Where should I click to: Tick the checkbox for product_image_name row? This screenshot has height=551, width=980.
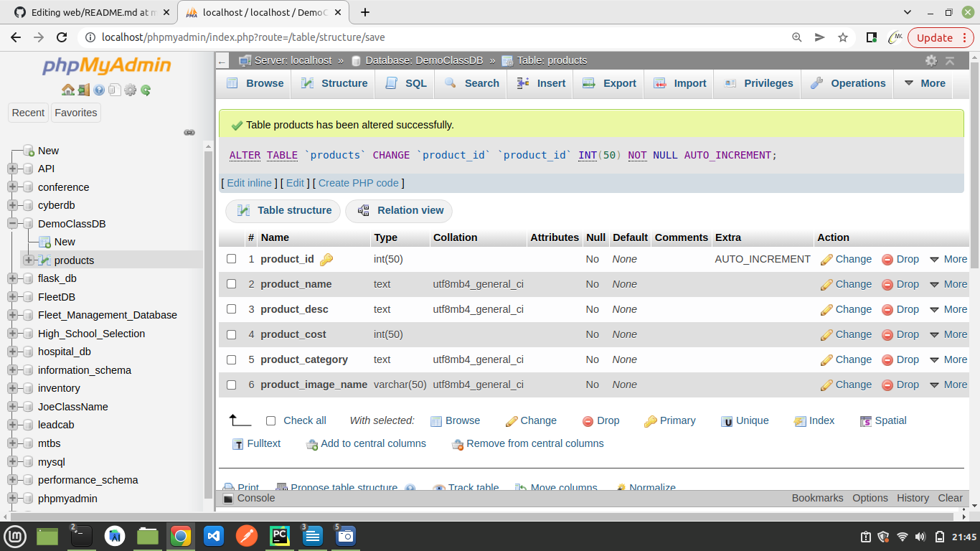tap(232, 385)
